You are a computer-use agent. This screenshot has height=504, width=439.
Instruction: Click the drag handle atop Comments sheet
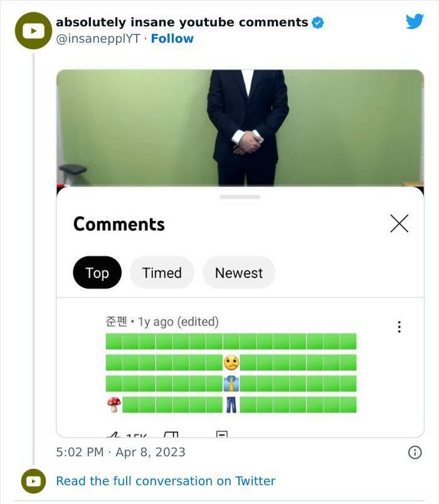[x=240, y=197]
